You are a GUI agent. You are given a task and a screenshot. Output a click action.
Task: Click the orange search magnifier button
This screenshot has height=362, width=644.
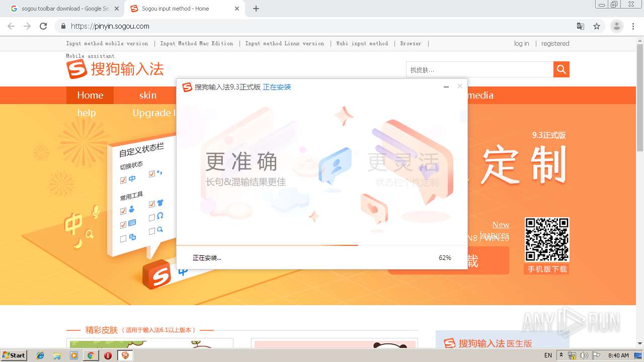click(x=561, y=69)
